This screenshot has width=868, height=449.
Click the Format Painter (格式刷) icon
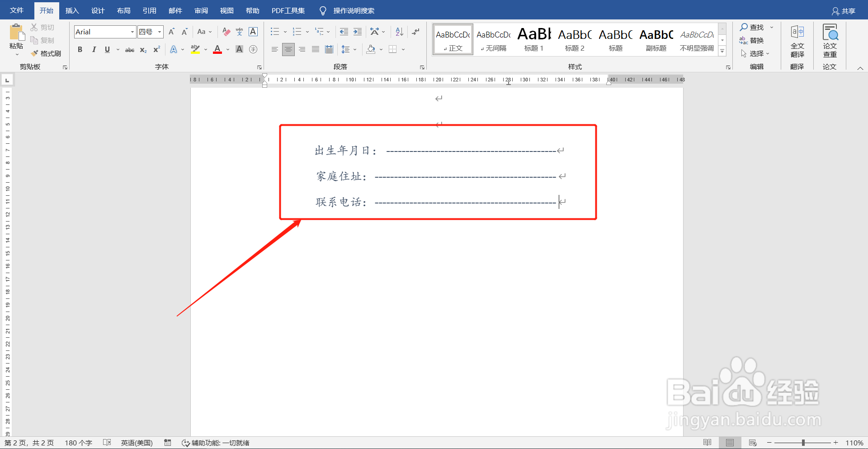click(34, 53)
